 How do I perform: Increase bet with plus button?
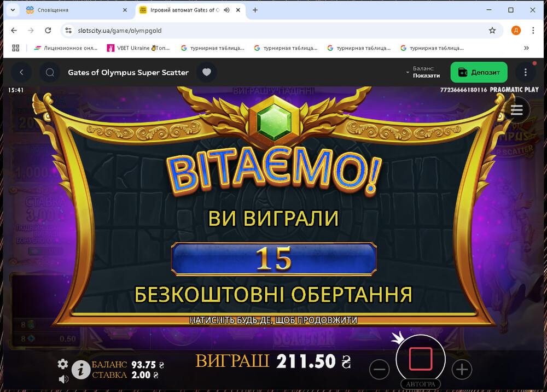(462, 370)
